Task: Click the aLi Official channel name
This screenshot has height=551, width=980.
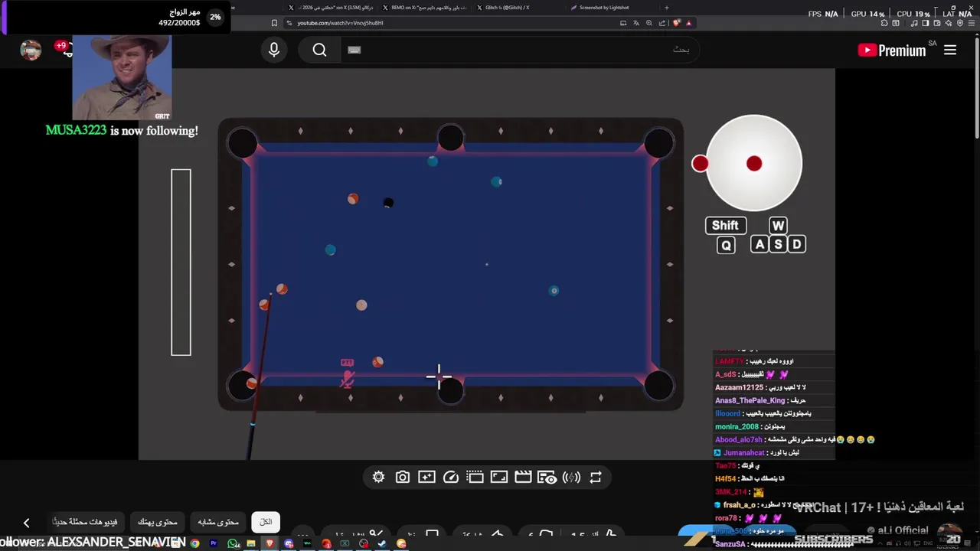Action: (x=903, y=530)
